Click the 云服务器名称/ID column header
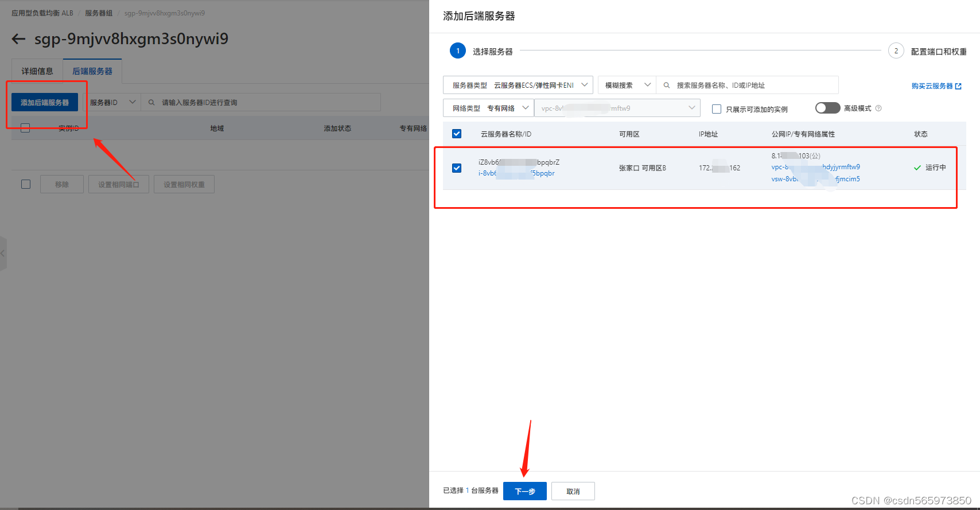The width and height of the screenshot is (980, 510). pyautogui.click(x=506, y=134)
